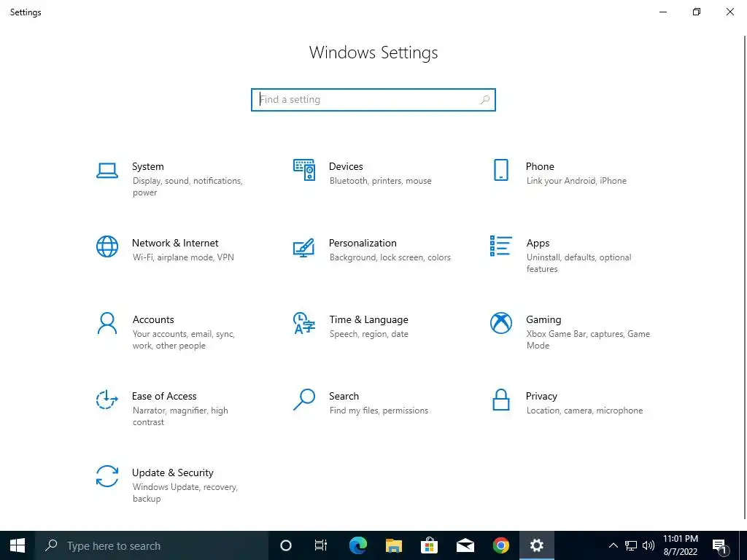Open the Mail app on the taskbar
The width and height of the screenshot is (747, 560).
pos(465,545)
